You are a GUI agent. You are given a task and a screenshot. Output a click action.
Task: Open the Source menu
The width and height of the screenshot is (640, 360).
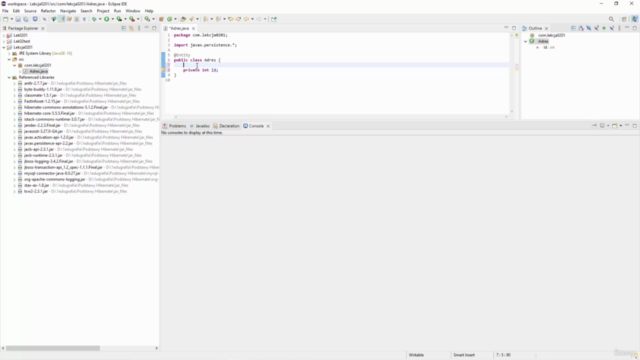tap(30, 11)
